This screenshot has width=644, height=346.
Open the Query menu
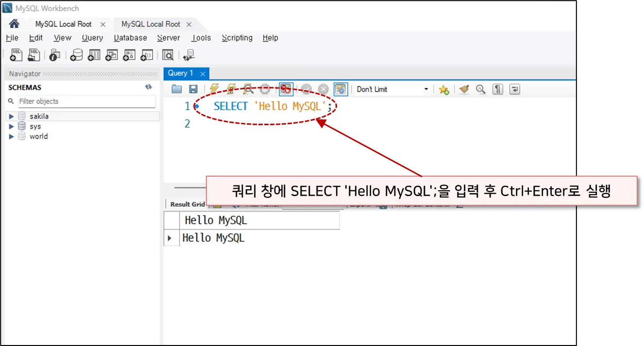(x=92, y=38)
